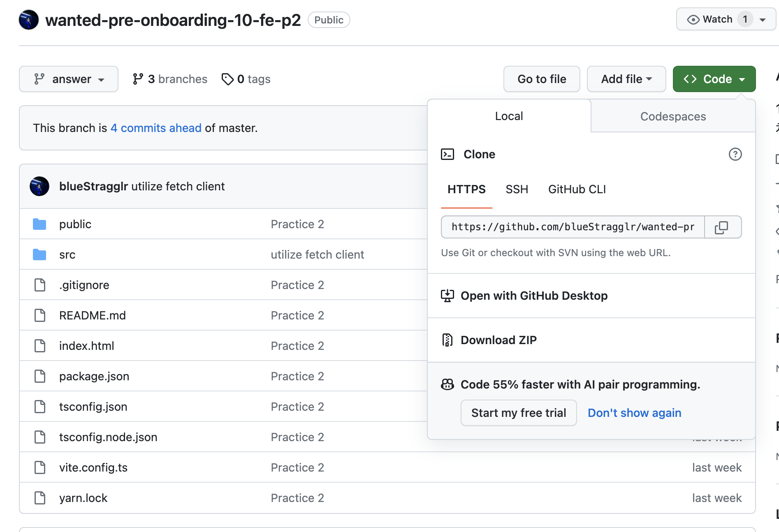Viewport: 779px width, 532px height.
Task: Open the .gitignore file
Action: (x=84, y=285)
